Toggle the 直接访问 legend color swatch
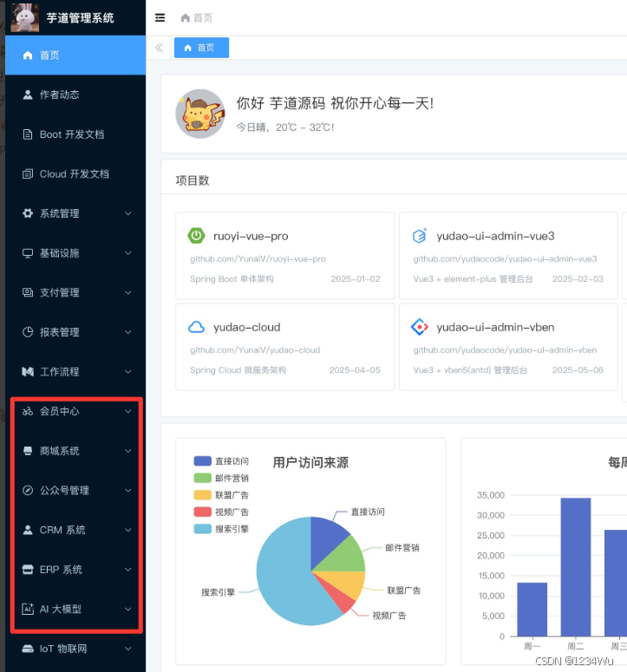 coord(203,460)
